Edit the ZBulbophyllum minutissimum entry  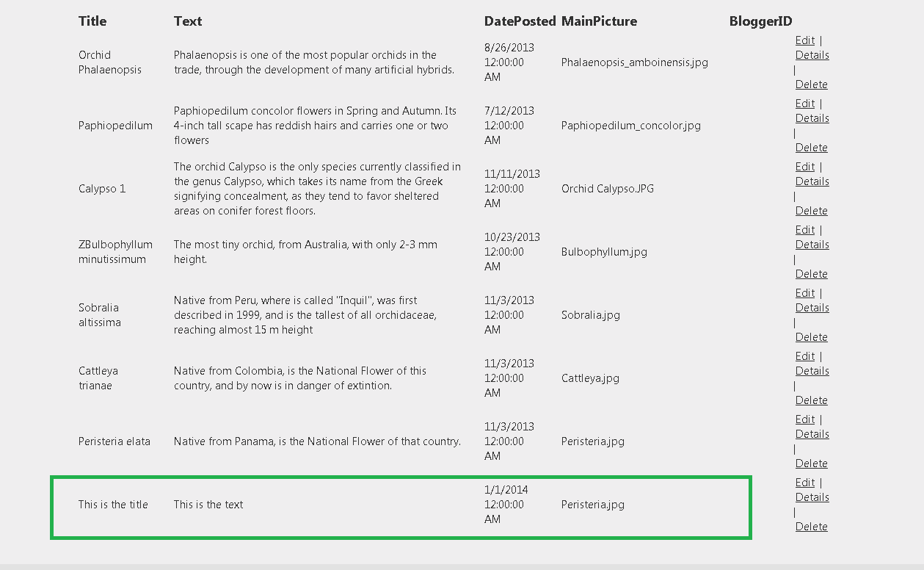(x=804, y=230)
